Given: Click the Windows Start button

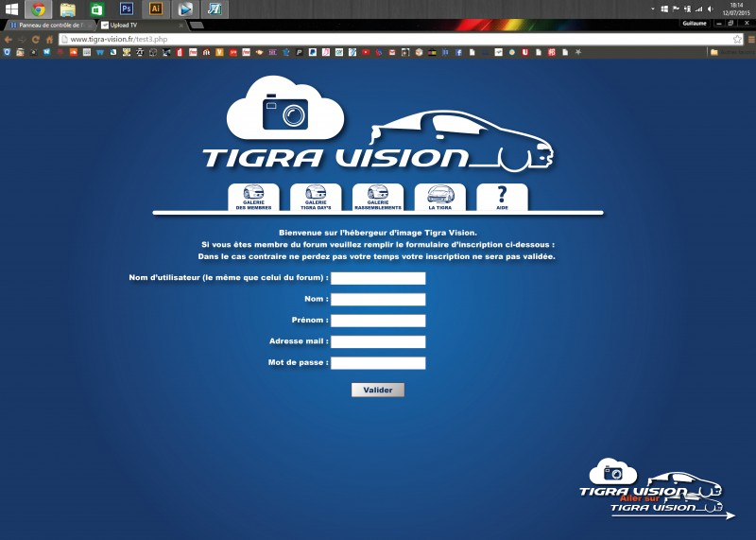Looking at the screenshot, I should click(10, 9).
